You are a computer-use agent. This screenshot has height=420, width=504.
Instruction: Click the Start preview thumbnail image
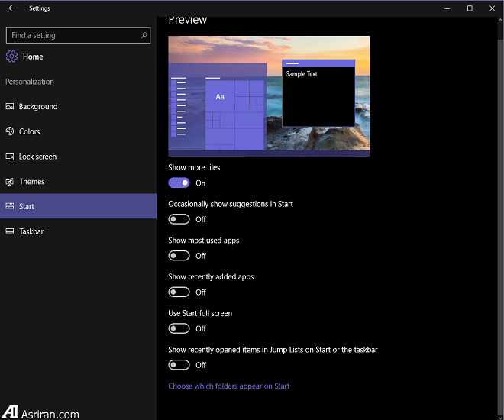[x=269, y=95]
